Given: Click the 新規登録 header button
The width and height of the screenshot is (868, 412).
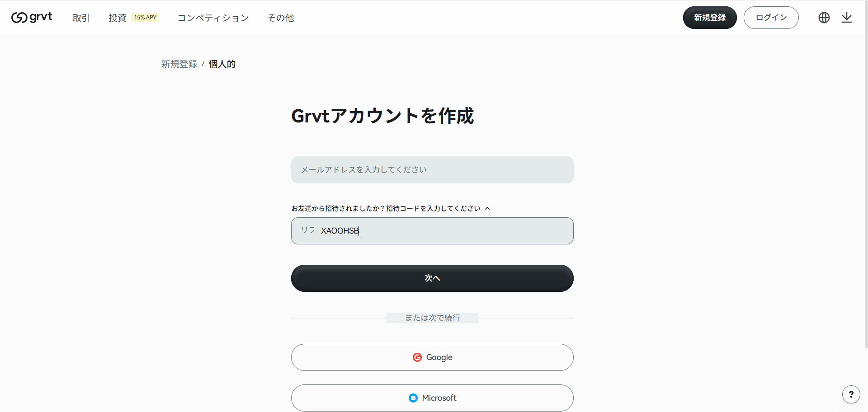Looking at the screenshot, I should click(710, 17).
